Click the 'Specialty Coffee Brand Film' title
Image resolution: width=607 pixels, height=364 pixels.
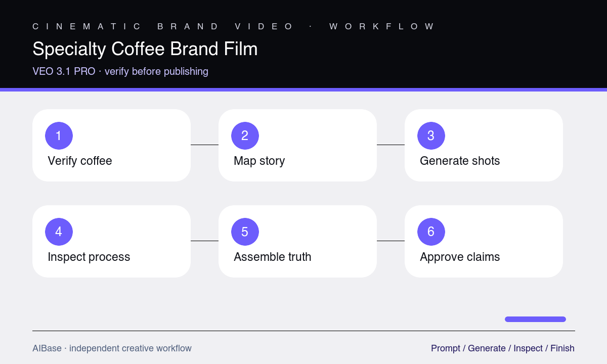coord(145,49)
